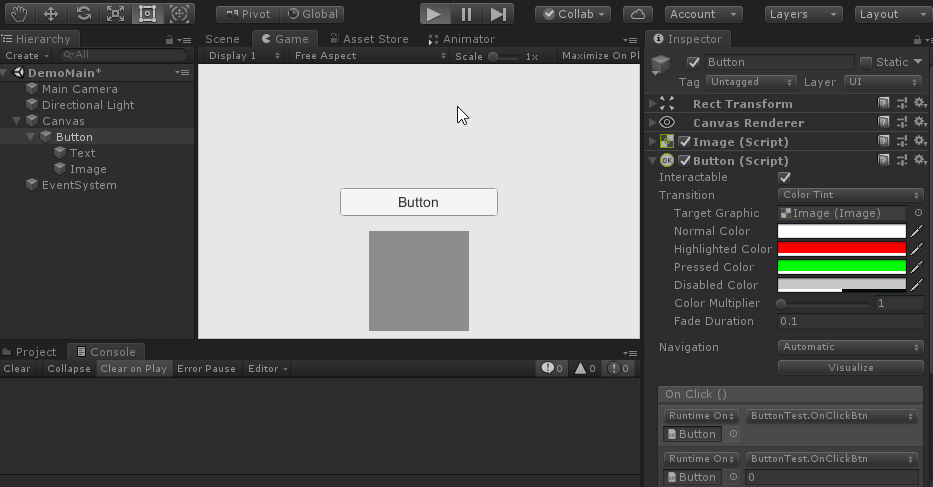Toggle Button (Script) enabled checkbox

pyautogui.click(x=684, y=161)
